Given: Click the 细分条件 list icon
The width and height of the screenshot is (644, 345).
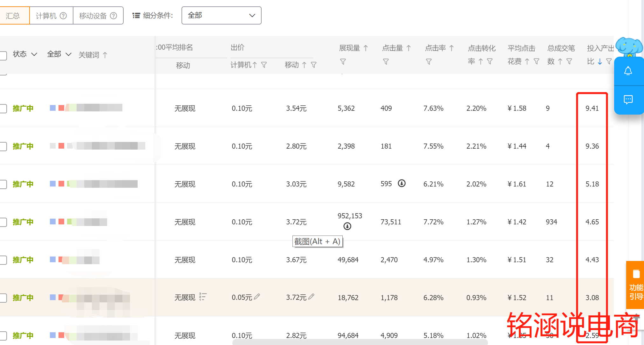Looking at the screenshot, I should point(136,16).
